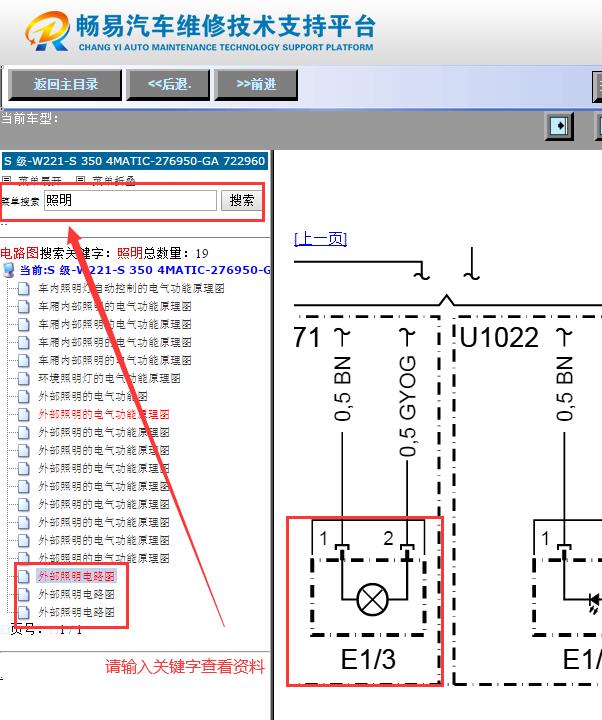Click the 总数量: 19 result count text
The height and width of the screenshot is (720, 602).
tap(176, 253)
